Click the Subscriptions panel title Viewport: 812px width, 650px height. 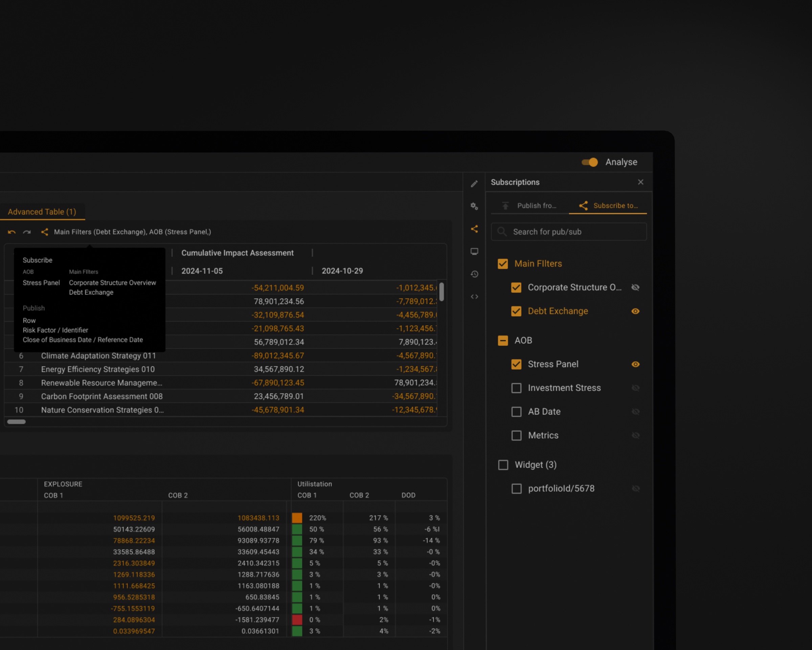[515, 182]
